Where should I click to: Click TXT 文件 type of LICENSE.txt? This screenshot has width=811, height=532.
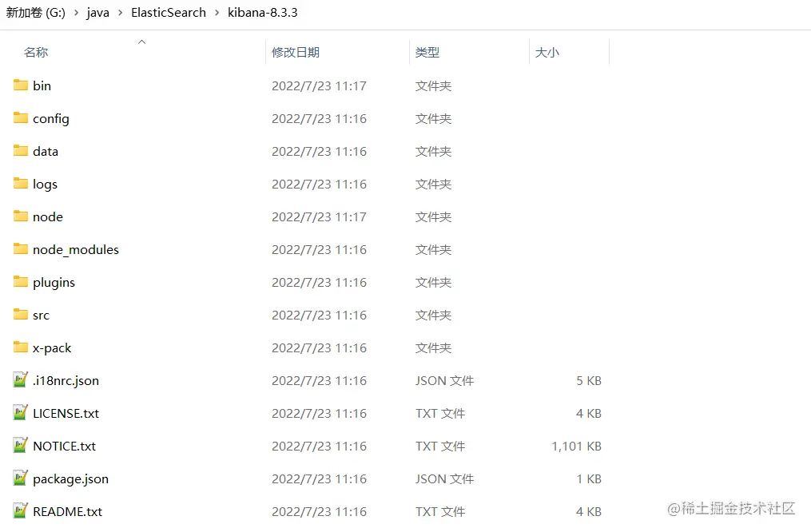click(x=440, y=414)
